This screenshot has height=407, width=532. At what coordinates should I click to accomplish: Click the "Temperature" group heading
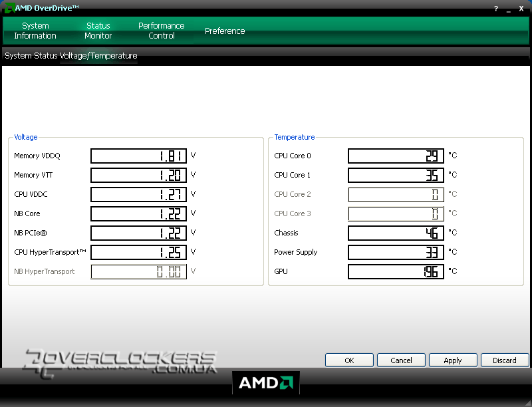click(x=295, y=137)
